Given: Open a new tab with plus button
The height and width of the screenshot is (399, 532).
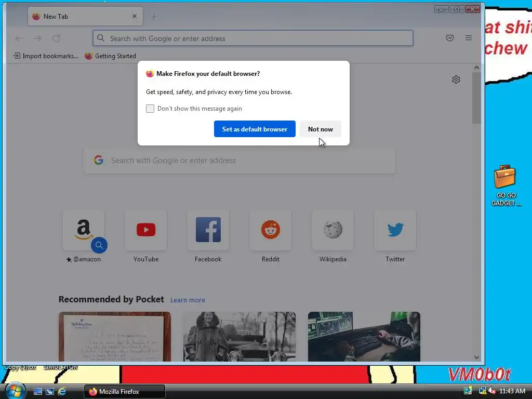Looking at the screenshot, I should pyautogui.click(x=154, y=16).
